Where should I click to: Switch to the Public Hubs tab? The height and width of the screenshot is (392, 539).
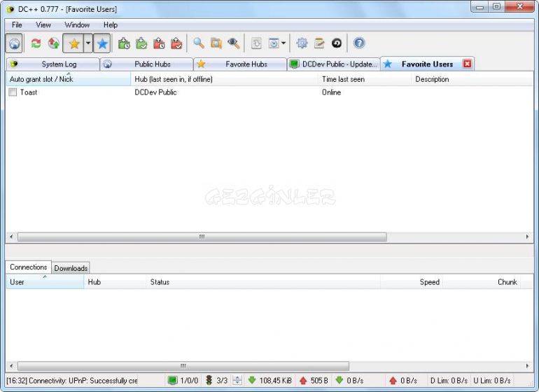(x=146, y=64)
